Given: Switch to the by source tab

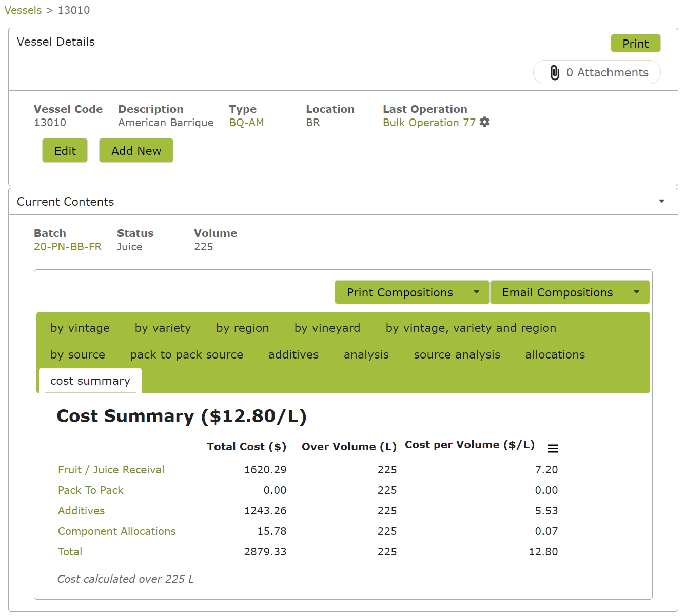Looking at the screenshot, I should 77,354.
